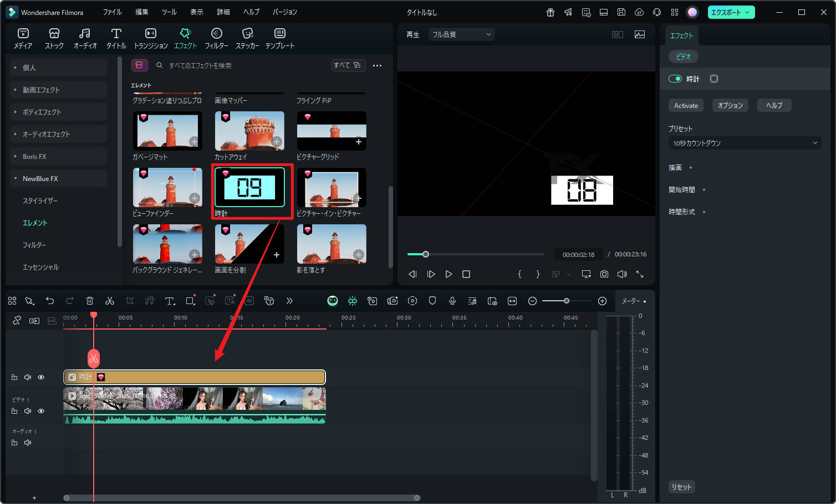
Task: Click the scissors split icon in timeline toolbar
Action: (110, 301)
